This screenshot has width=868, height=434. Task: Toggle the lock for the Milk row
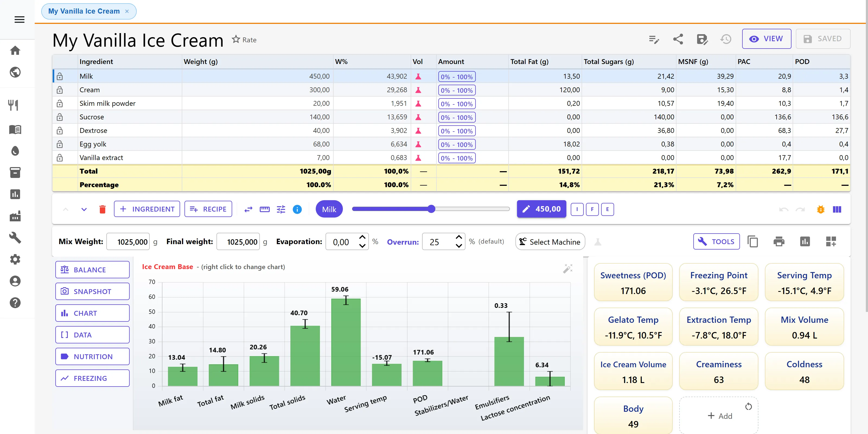(60, 76)
